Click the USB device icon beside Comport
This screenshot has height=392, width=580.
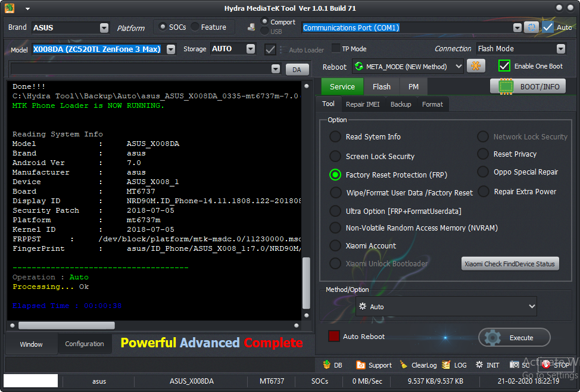[251, 27]
